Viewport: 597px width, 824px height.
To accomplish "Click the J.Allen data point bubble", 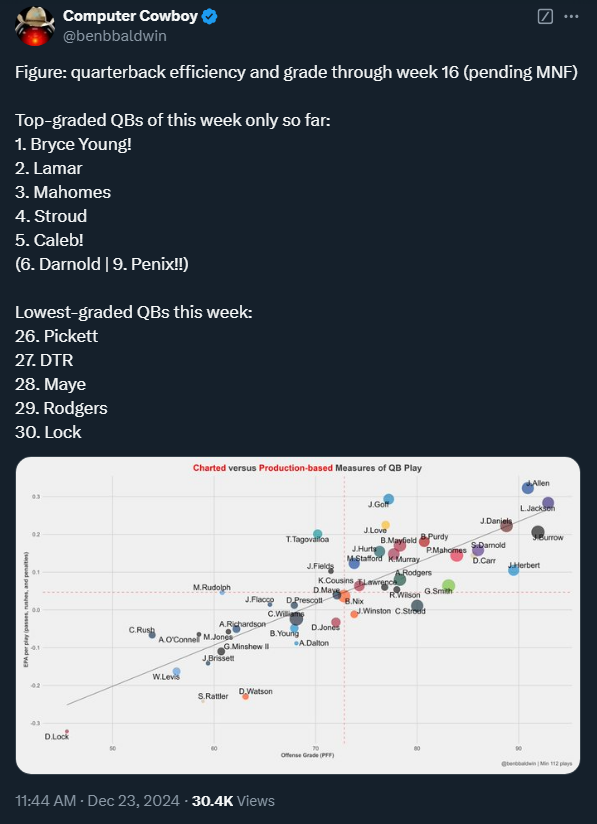I will 528,488.
